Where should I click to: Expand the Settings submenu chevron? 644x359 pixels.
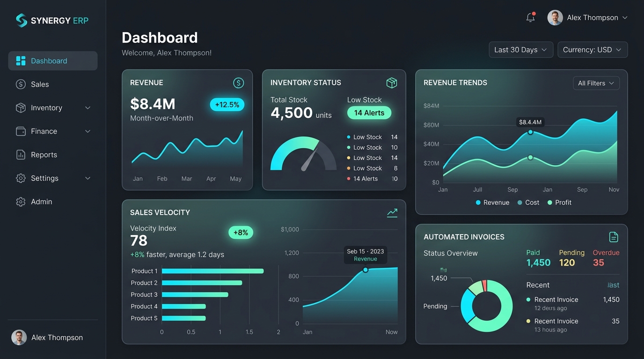(x=88, y=178)
